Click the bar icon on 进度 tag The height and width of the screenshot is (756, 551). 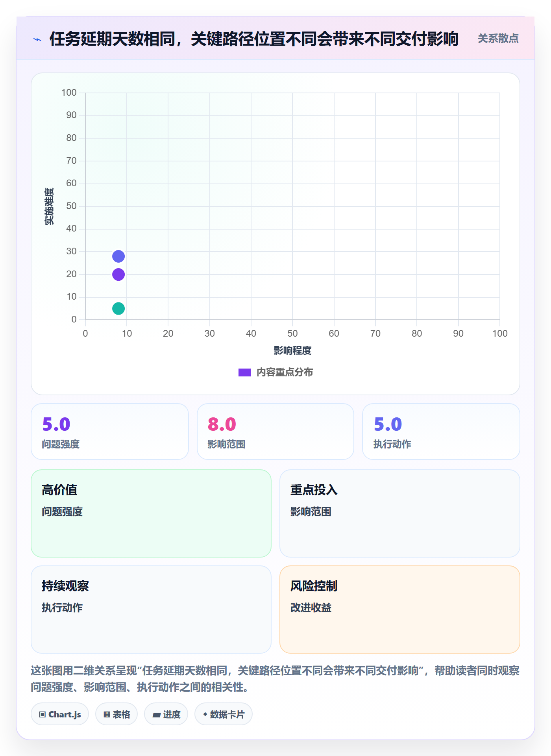156,715
